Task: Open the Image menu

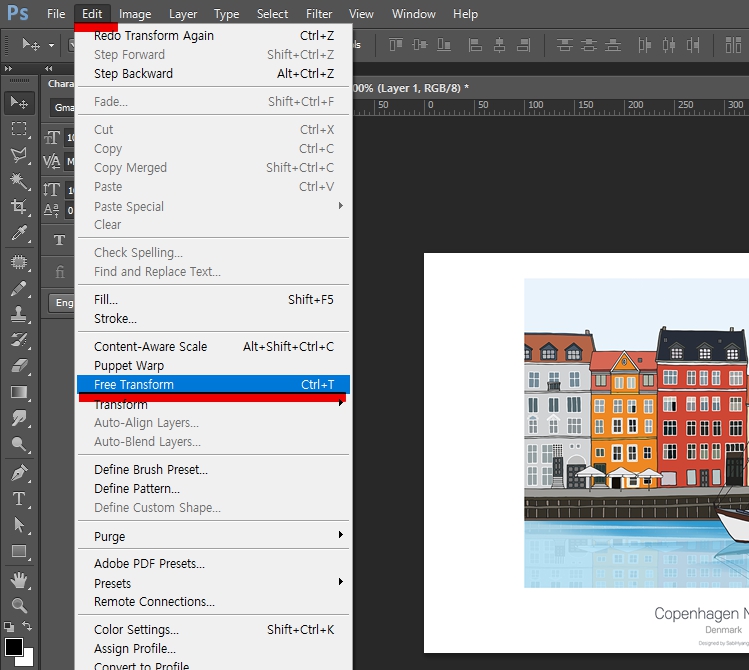Action: point(135,14)
